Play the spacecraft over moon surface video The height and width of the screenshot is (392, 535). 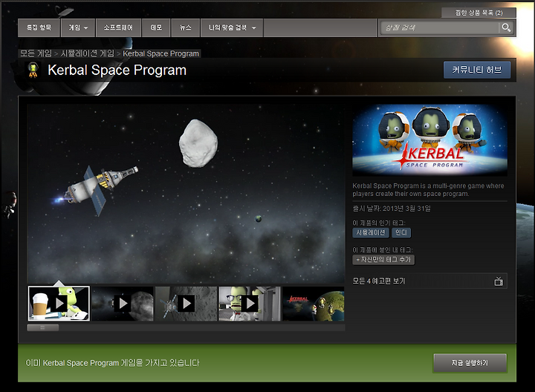(x=186, y=304)
